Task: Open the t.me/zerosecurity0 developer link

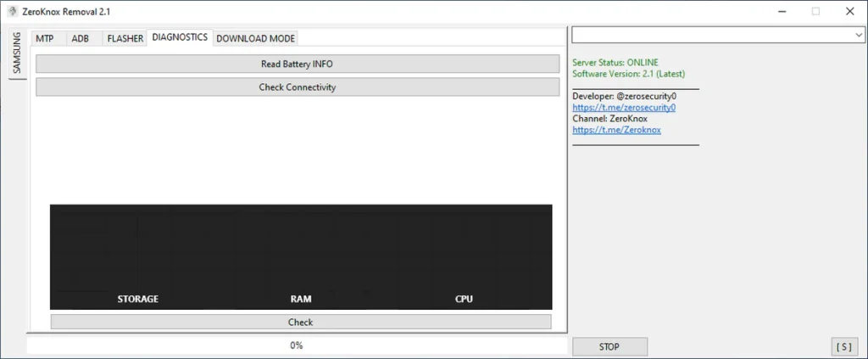Action: (624, 108)
